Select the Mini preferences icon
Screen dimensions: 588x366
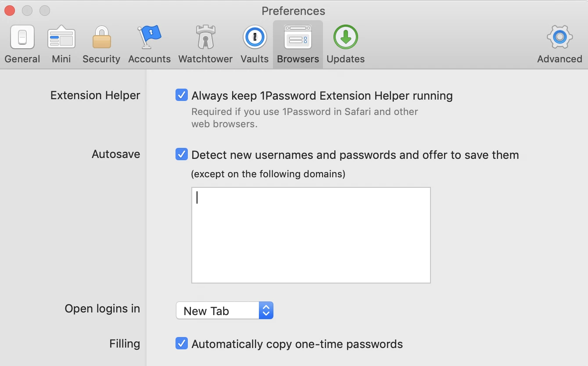coord(61,37)
